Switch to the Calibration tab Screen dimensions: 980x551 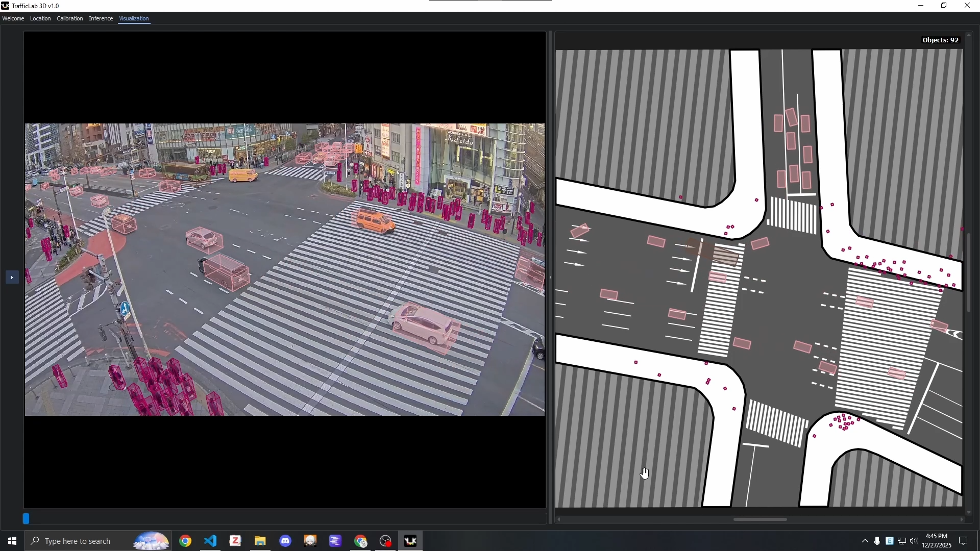pos(69,18)
